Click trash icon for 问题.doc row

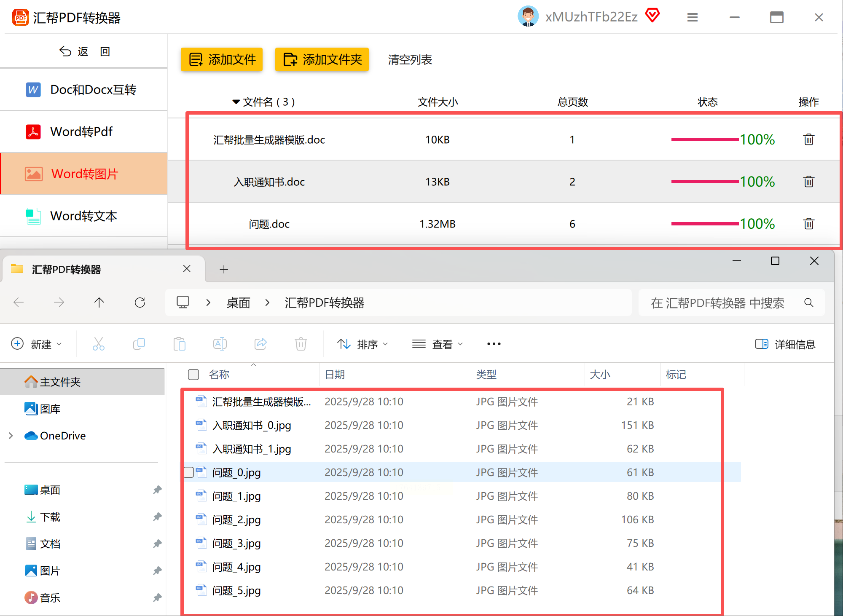click(808, 224)
